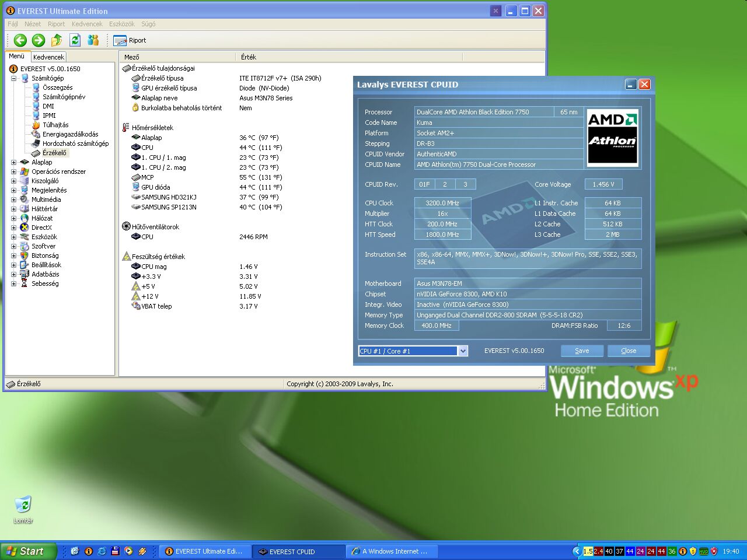The image size is (747, 560).
Task: Expand the DirectX tree node
Action: pos(13,228)
